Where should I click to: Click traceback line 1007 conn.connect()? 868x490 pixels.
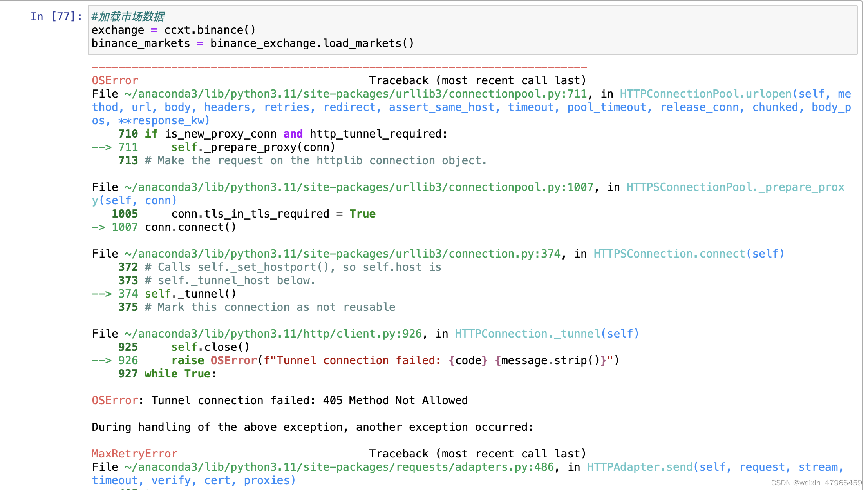[190, 227]
